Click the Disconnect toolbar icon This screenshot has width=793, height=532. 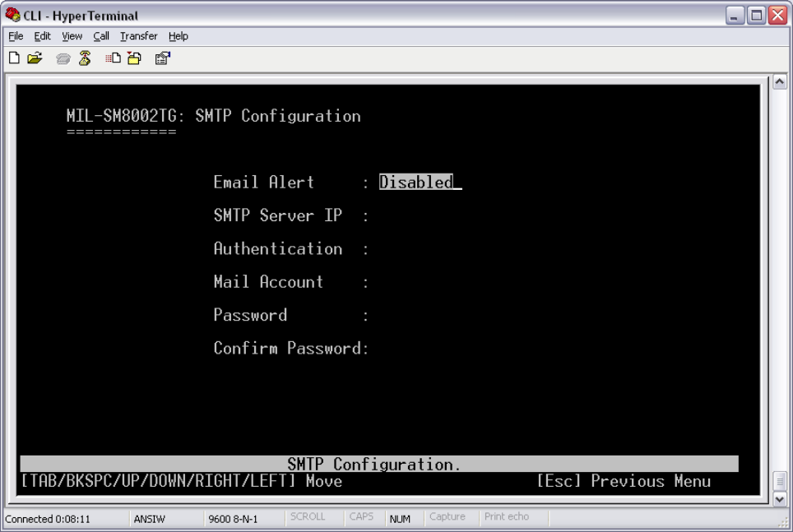(x=85, y=58)
